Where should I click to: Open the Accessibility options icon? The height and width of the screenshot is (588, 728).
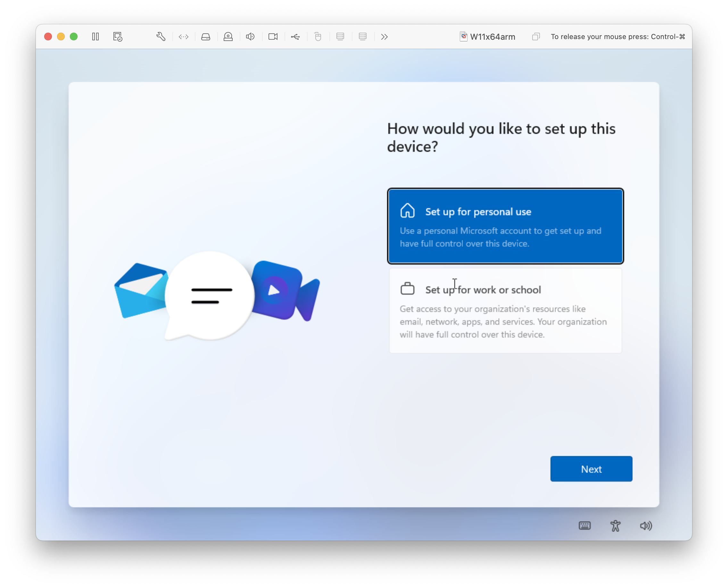click(615, 525)
